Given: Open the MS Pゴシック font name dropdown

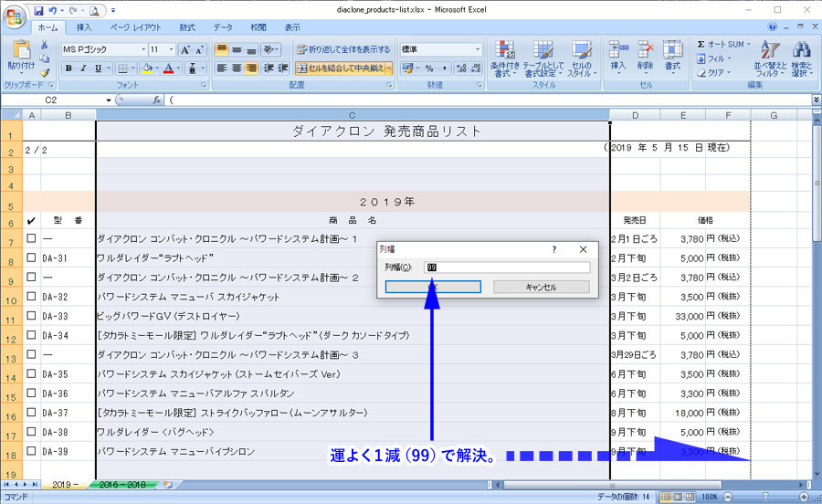Looking at the screenshot, I should tap(143, 49).
